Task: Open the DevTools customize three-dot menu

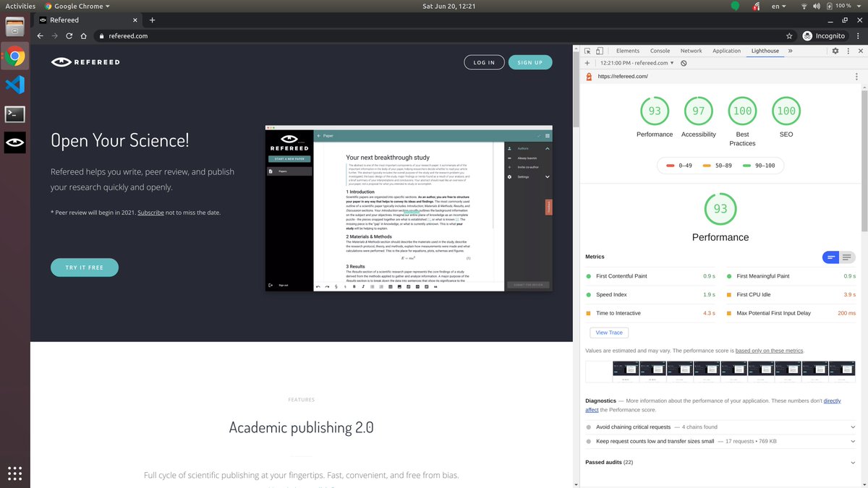Action: tap(848, 51)
